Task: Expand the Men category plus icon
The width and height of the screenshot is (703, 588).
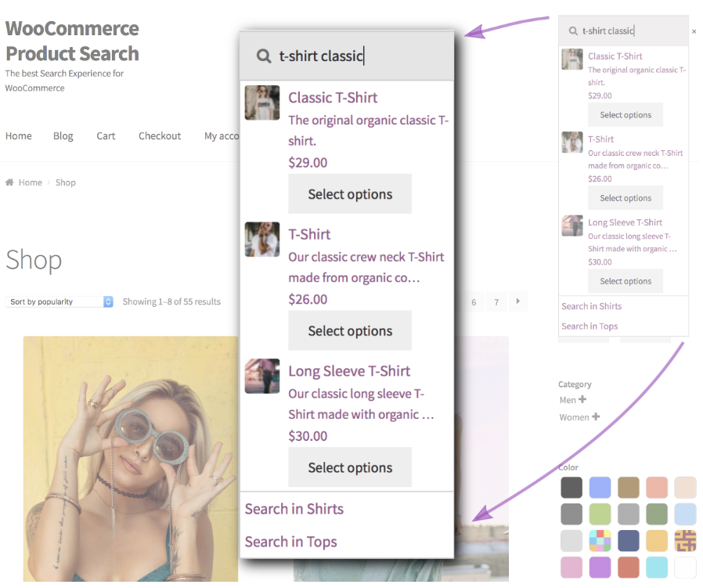Action: pyautogui.click(x=582, y=399)
